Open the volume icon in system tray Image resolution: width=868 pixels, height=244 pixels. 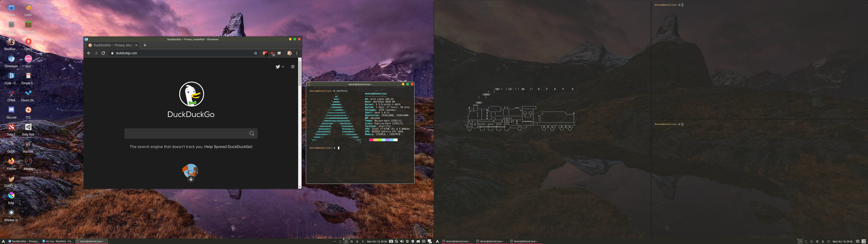point(402,241)
